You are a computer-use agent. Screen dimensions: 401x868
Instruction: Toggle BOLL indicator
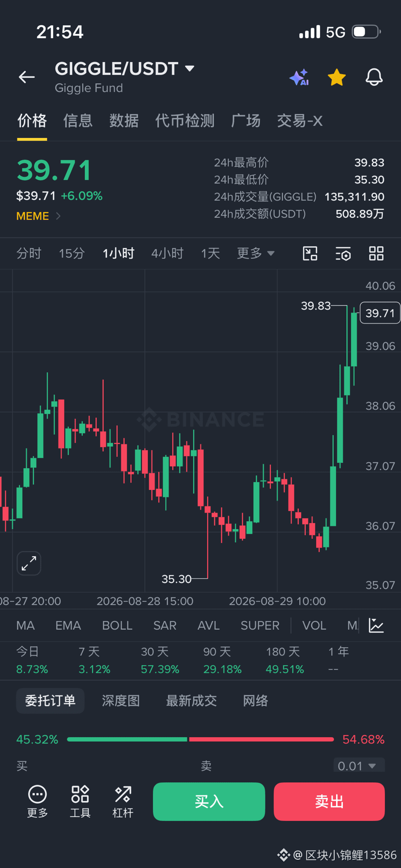click(117, 625)
